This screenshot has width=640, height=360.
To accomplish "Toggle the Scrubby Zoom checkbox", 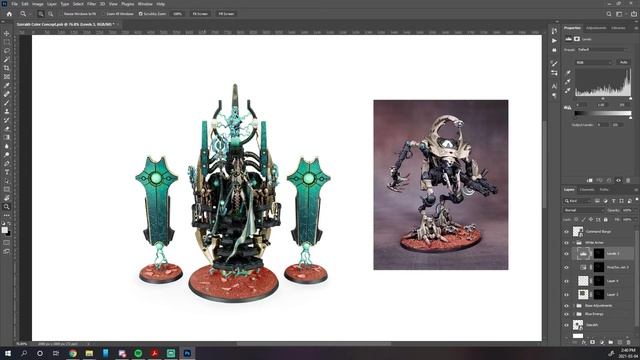I will click(140, 14).
